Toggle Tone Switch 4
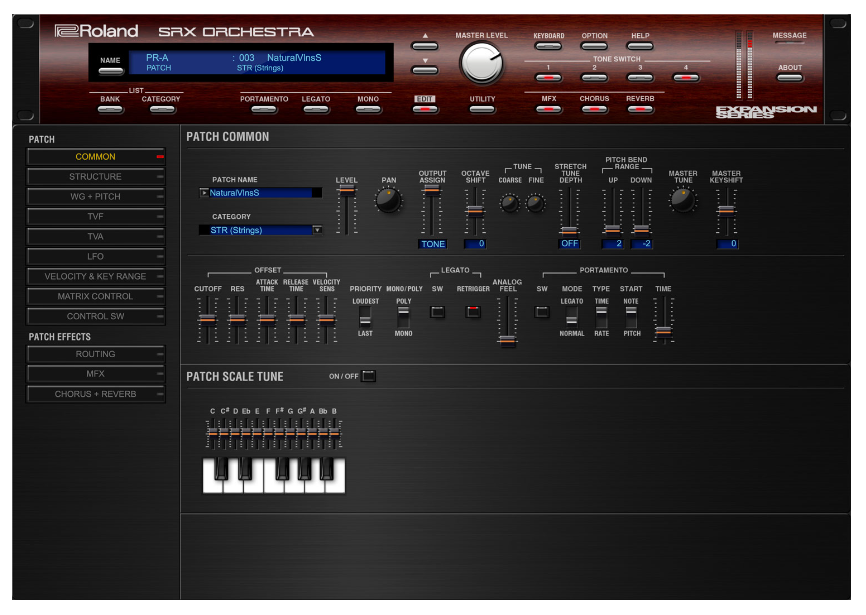The image size is (866, 615). click(686, 78)
